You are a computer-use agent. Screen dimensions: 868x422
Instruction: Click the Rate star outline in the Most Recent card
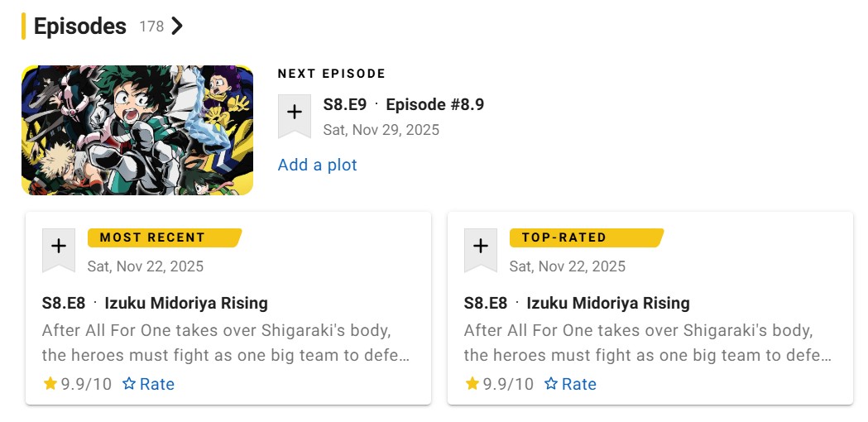pyautogui.click(x=129, y=384)
